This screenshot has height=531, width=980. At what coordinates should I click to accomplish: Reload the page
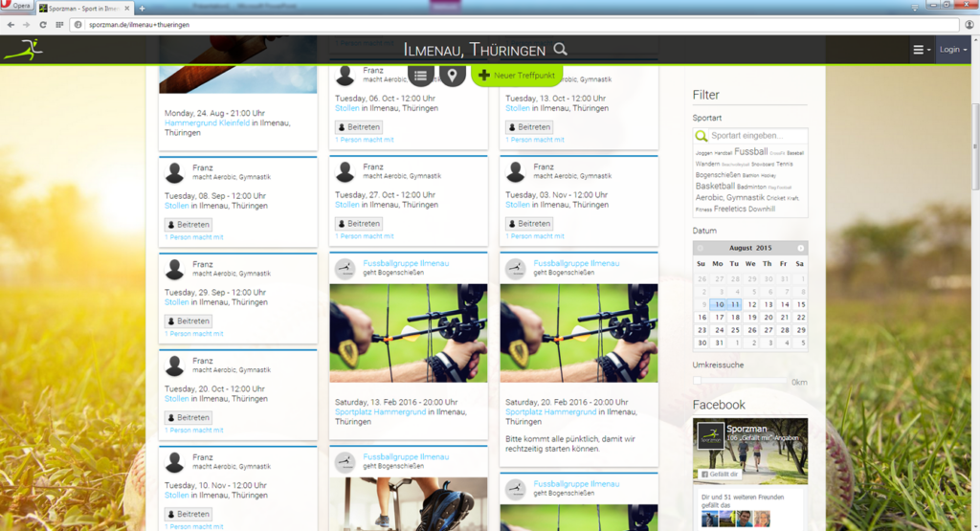42,24
